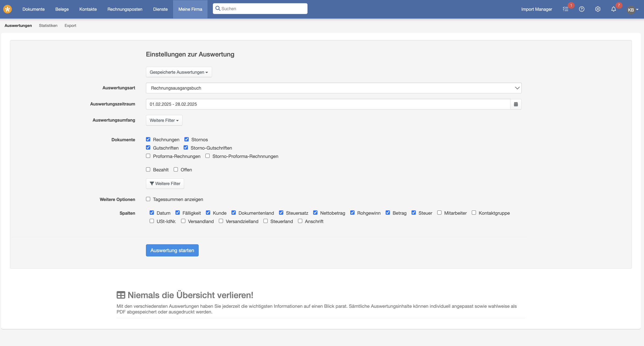
Task: Open the KB user avatar menu
Action: click(633, 10)
